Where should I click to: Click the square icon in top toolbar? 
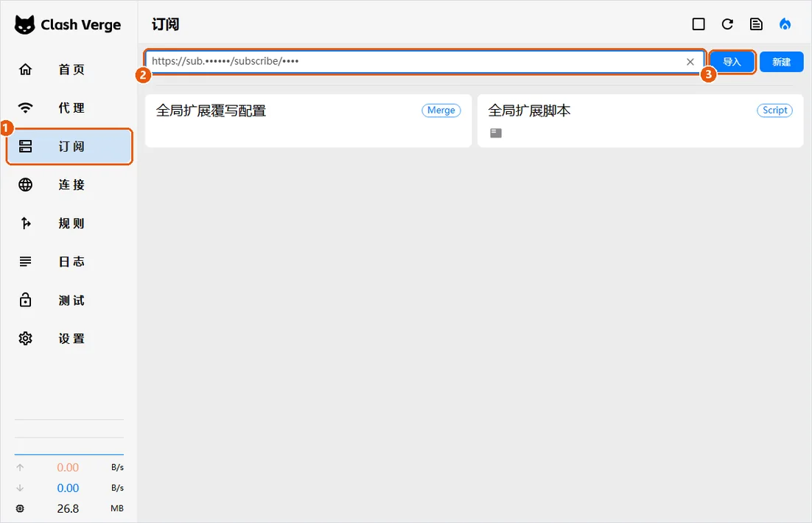pos(699,24)
